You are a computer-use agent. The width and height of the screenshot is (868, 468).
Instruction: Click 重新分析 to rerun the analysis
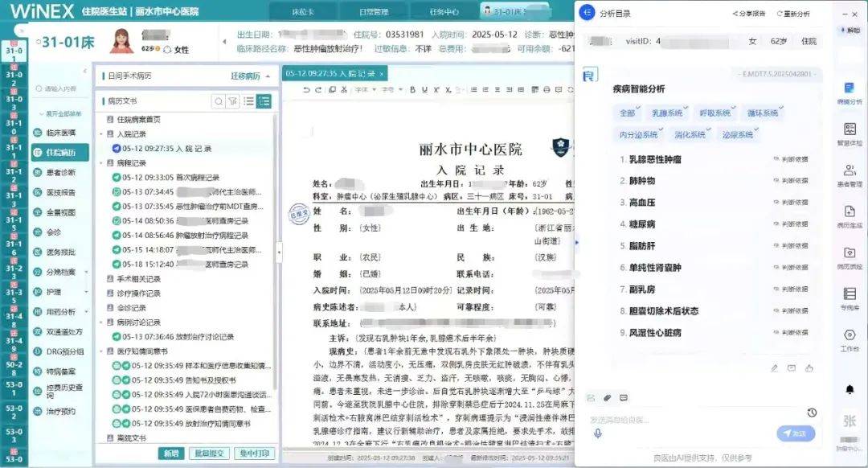click(x=793, y=14)
